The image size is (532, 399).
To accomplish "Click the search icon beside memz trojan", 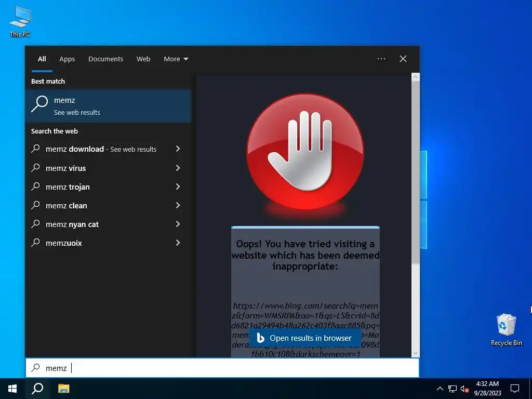I will pyautogui.click(x=36, y=187).
